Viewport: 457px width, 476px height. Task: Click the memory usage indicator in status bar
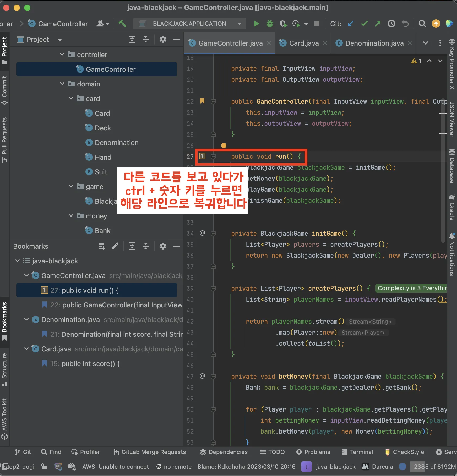click(x=434, y=467)
